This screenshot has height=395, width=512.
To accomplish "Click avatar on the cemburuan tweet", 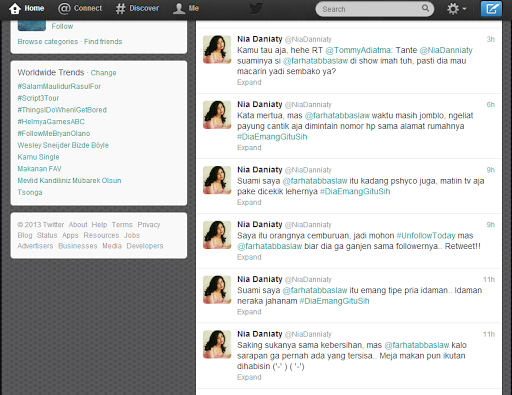I will click(x=217, y=235).
